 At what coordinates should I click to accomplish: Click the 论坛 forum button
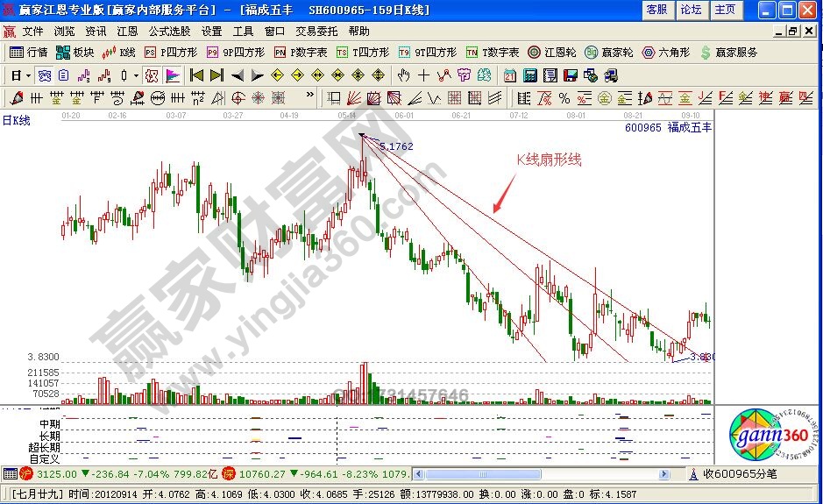692,10
